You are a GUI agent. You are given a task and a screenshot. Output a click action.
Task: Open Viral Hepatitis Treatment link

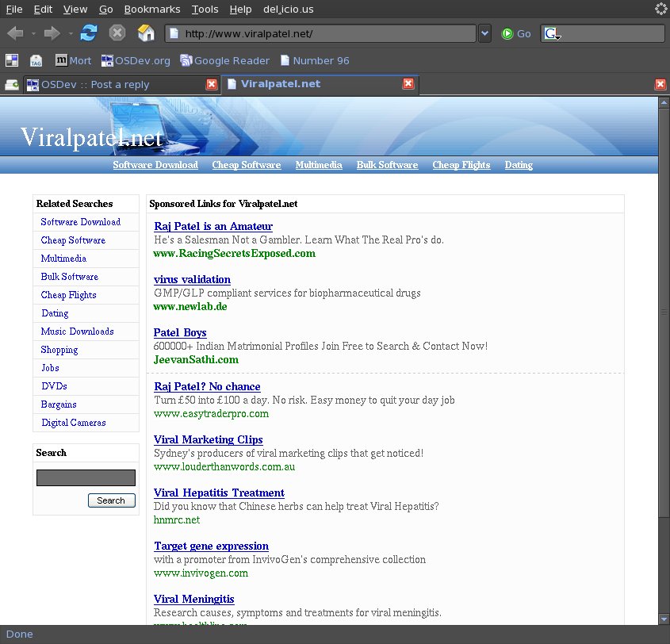(219, 493)
